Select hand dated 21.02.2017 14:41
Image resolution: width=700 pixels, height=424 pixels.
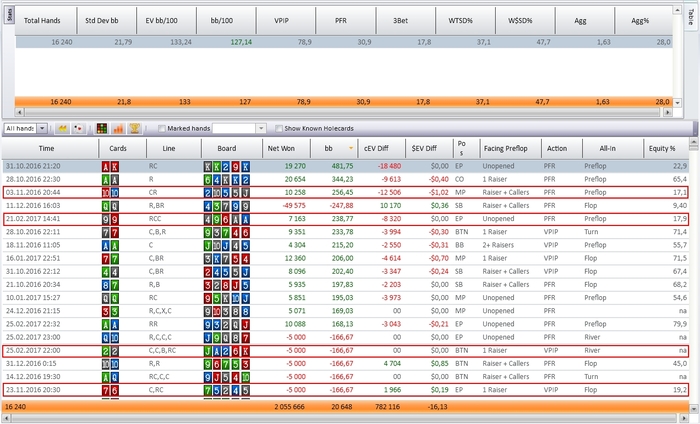[x=346, y=219]
